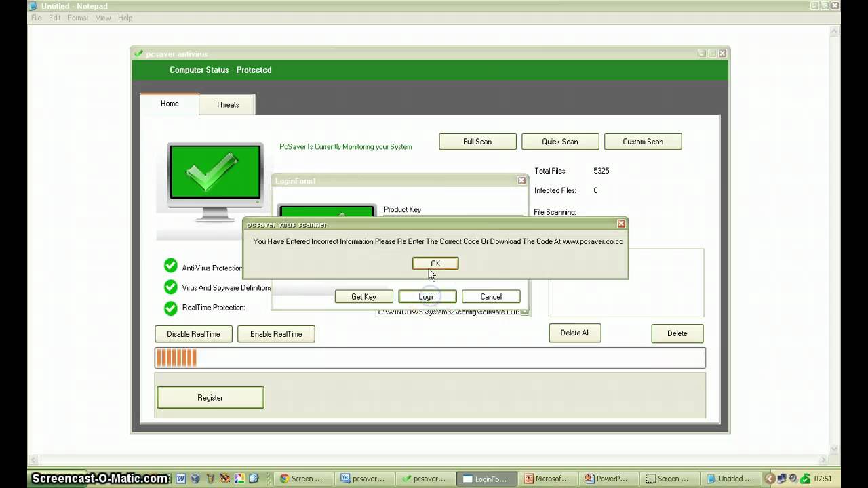
Task: Open Notepad's File menu
Action: coord(36,18)
